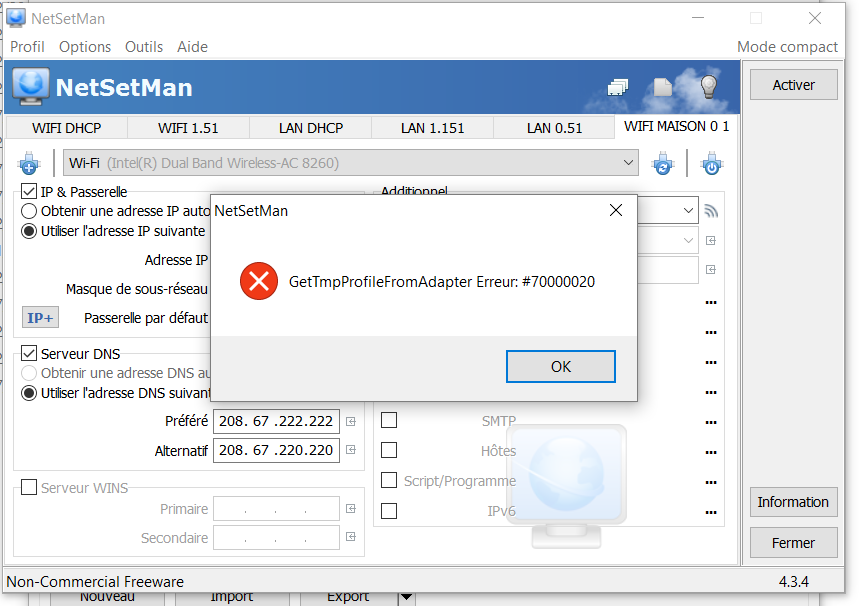Click OK in the error dialog
860x606 pixels.
pyautogui.click(x=561, y=366)
